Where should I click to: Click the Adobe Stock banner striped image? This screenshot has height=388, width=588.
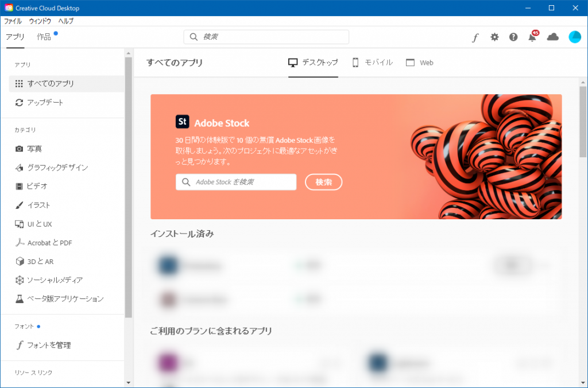pos(486,157)
